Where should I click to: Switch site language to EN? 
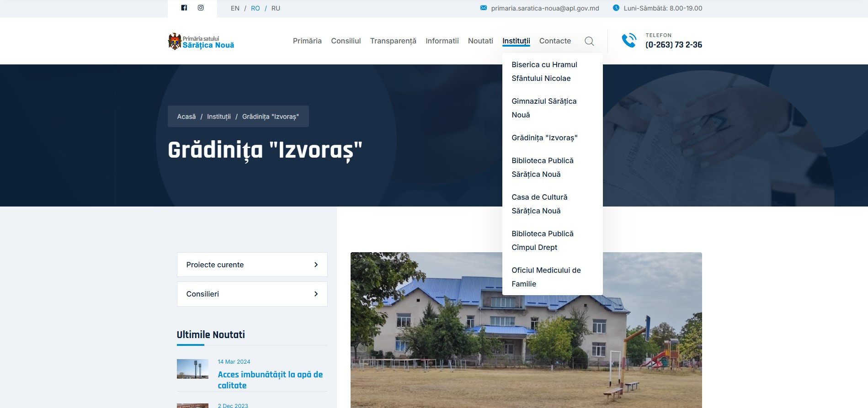(x=235, y=8)
